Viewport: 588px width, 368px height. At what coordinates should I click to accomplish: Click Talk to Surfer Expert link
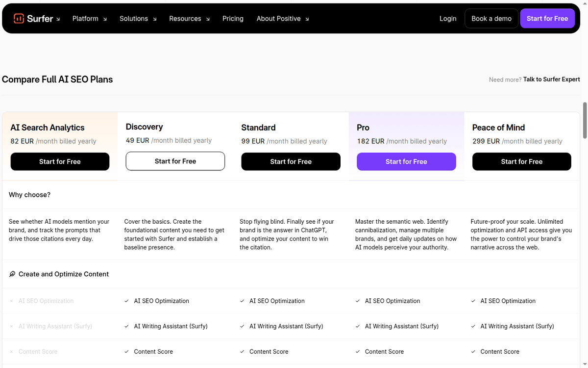(x=551, y=79)
